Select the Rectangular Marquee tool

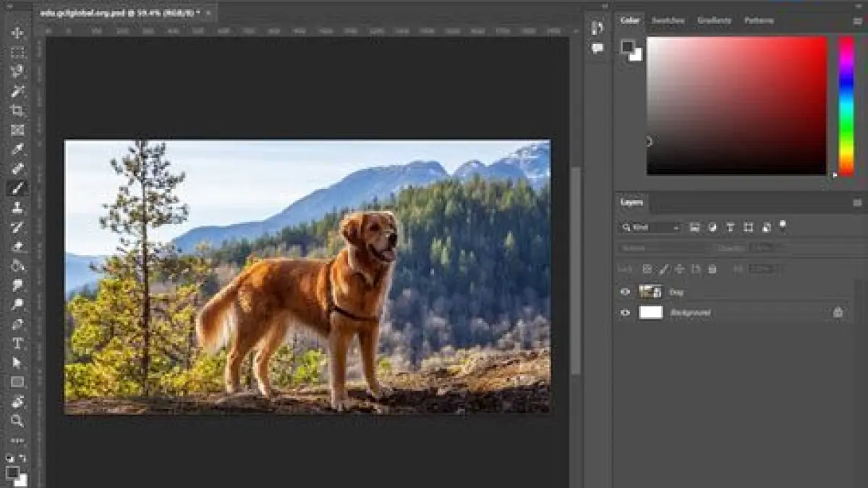(x=17, y=52)
